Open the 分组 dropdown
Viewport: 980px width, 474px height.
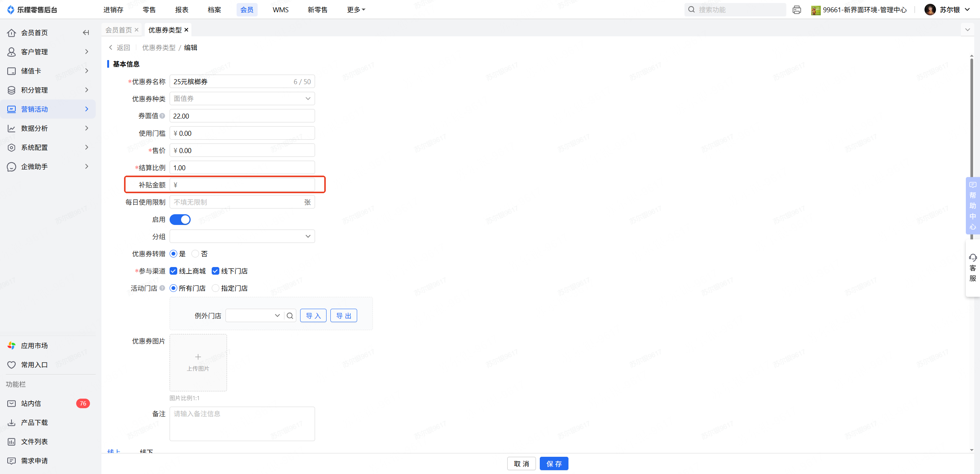click(242, 236)
